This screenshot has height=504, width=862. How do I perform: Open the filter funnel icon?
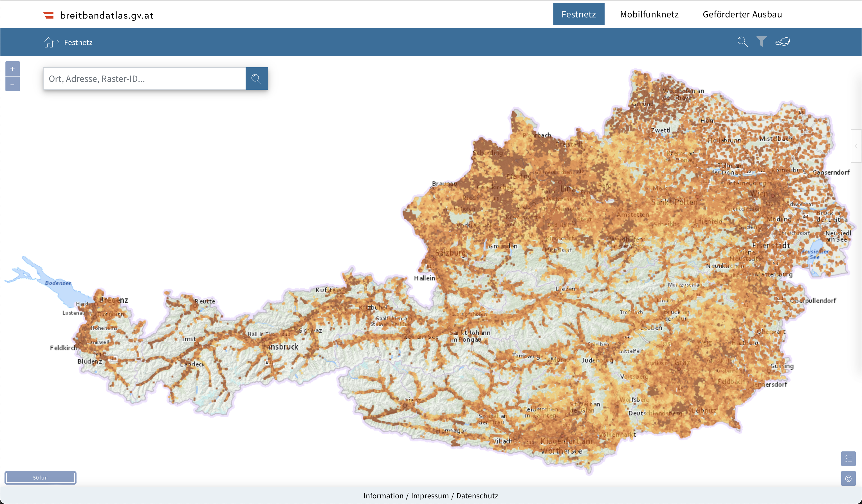762,42
